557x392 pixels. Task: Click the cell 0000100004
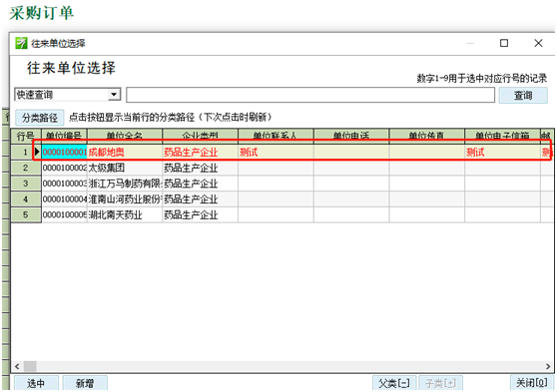pyautogui.click(x=64, y=198)
